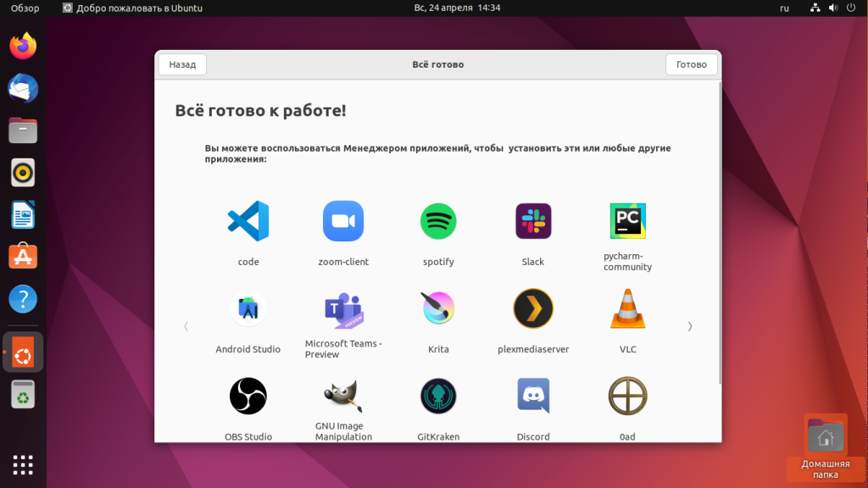Open the Обзор activities menu
Image resolution: width=868 pixels, height=488 pixels.
point(25,8)
